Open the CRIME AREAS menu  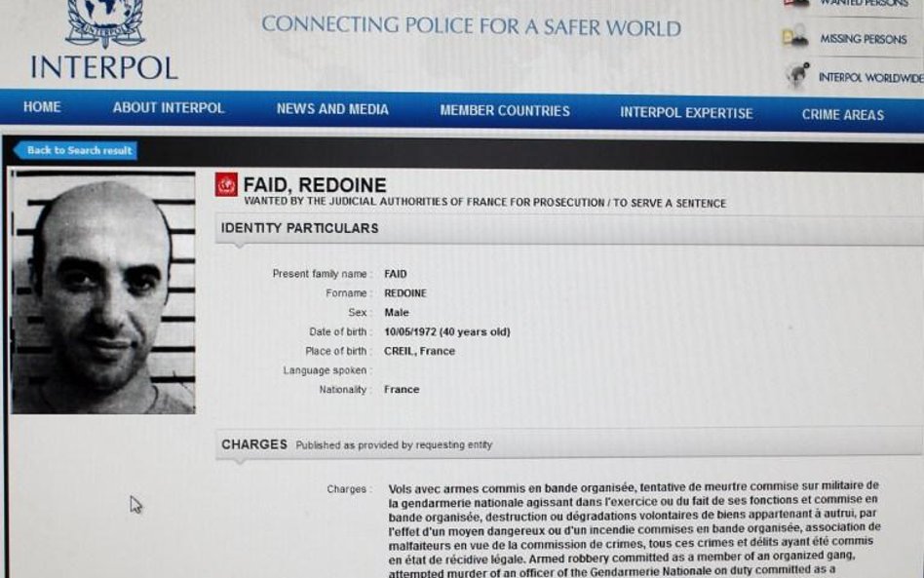pos(843,114)
